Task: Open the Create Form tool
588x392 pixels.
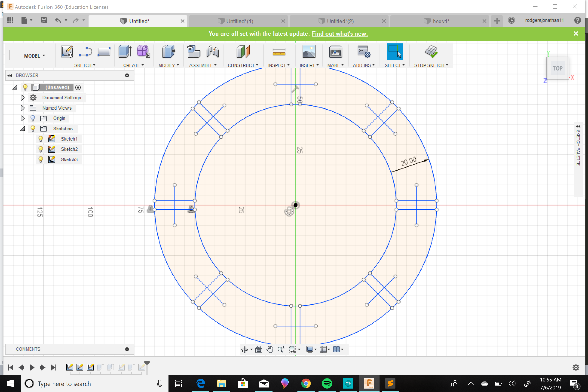Action: click(143, 52)
